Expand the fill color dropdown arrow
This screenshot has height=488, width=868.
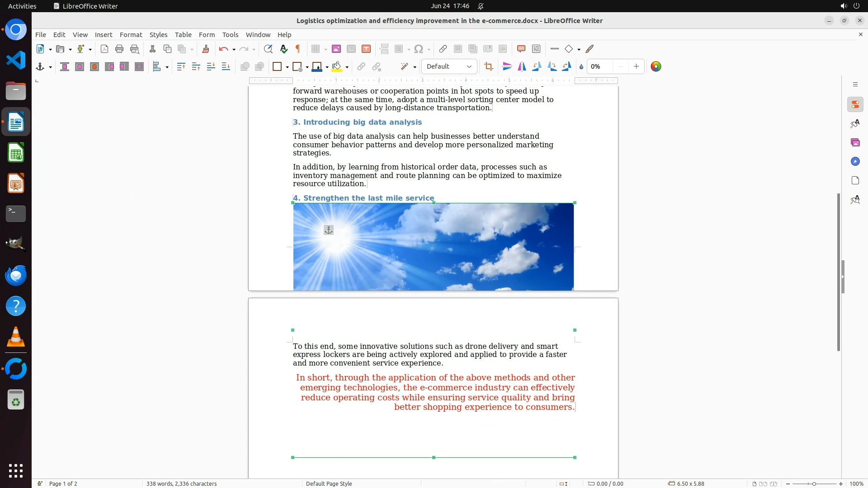point(347,67)
